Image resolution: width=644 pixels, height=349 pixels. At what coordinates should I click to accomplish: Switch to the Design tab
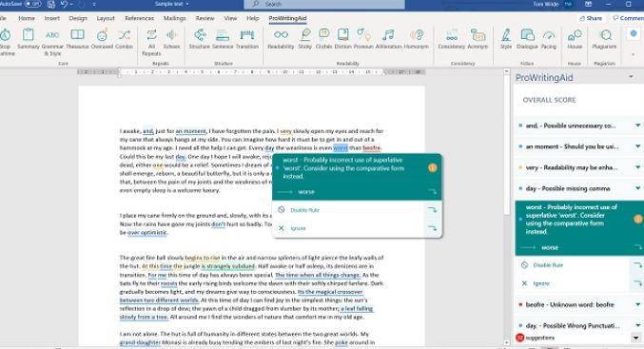pos(78,18)
